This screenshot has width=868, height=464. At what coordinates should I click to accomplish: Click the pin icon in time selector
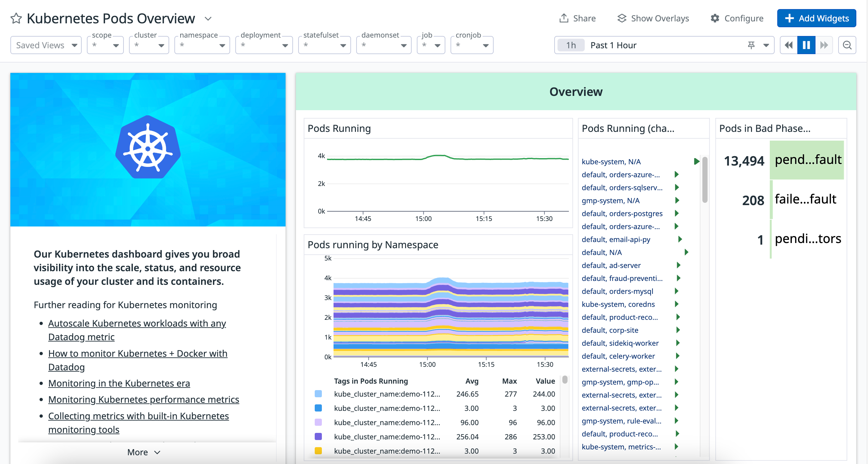coord(751,45)
